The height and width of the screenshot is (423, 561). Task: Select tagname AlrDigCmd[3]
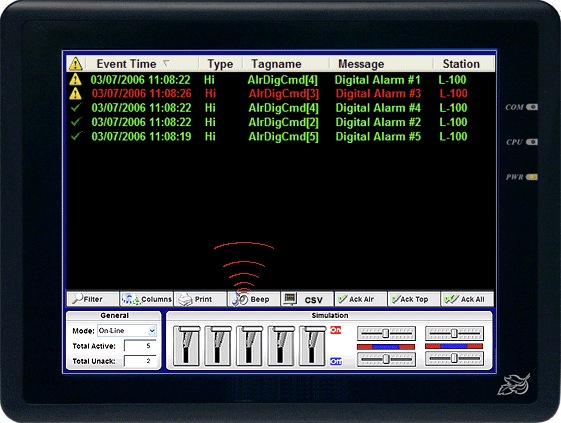[284, 94]
